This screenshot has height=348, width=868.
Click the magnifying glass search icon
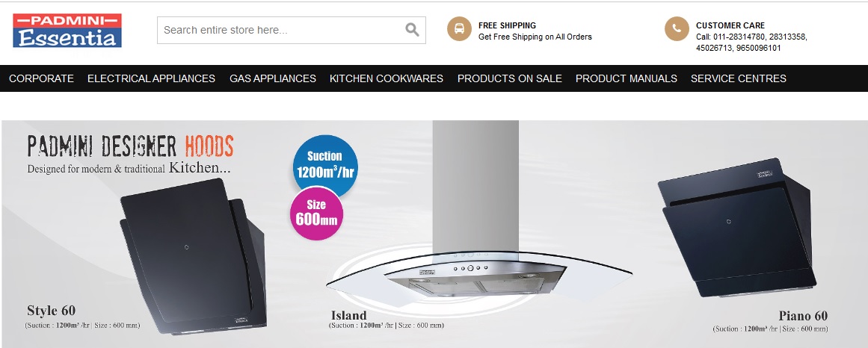click(x=412, y=30)
